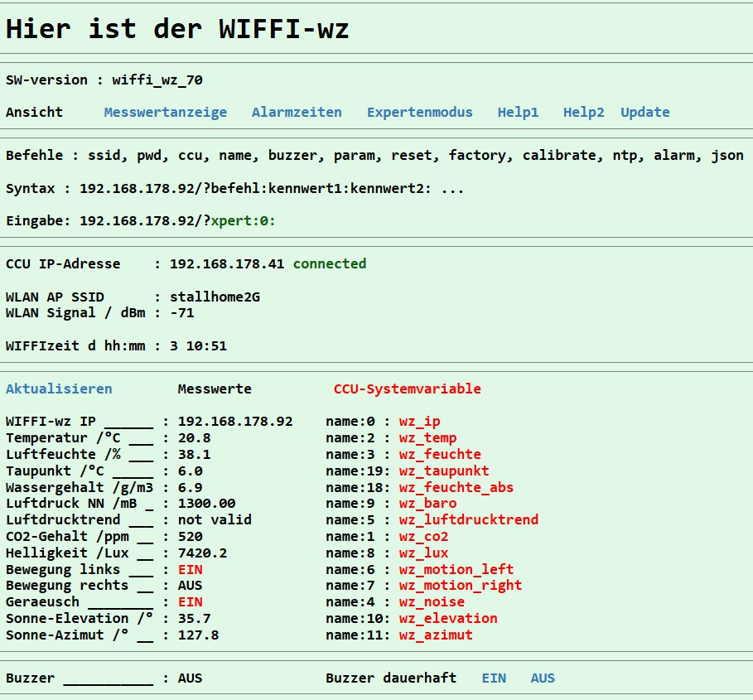Click the CCU-Systemvariable column header
Image resolution: width=753 pixels, height=700 pixels.
[x=408, y=389]
